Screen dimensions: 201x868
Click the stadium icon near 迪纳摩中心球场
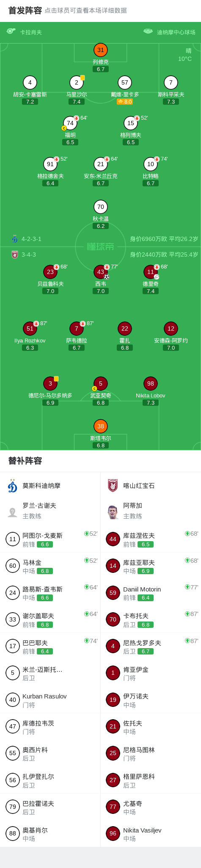tap(148, 31)
